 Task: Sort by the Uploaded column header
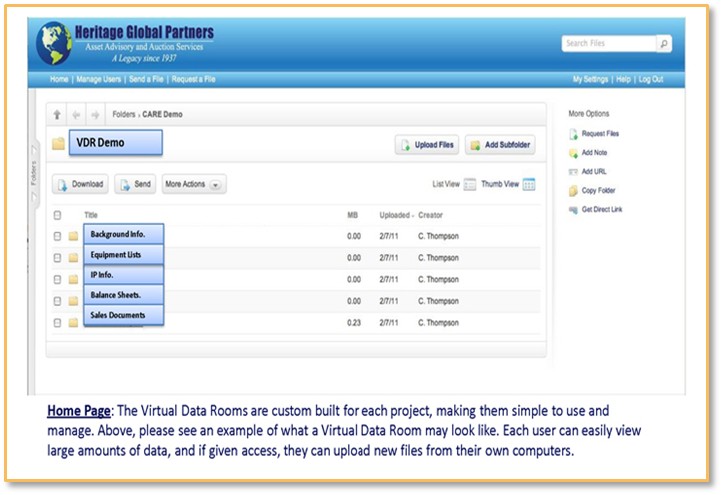(395, 215)
